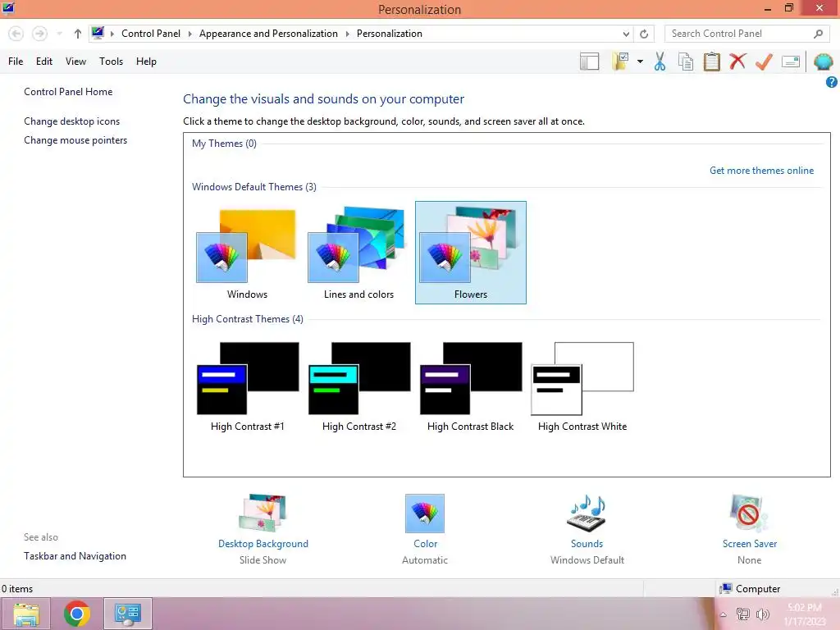Launch Google Chrome from the taskbar
This screenshot has height=630, width=840.
(76, 614)
